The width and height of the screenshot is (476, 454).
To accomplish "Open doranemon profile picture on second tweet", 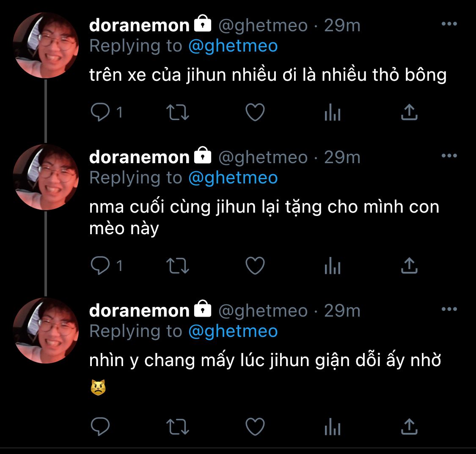I will 46,177.
